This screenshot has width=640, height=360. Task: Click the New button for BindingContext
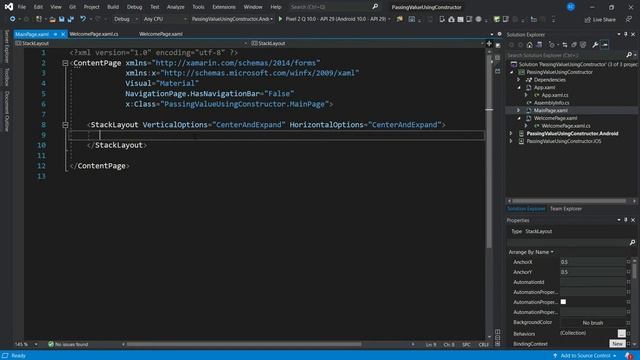tap(617, 344)
